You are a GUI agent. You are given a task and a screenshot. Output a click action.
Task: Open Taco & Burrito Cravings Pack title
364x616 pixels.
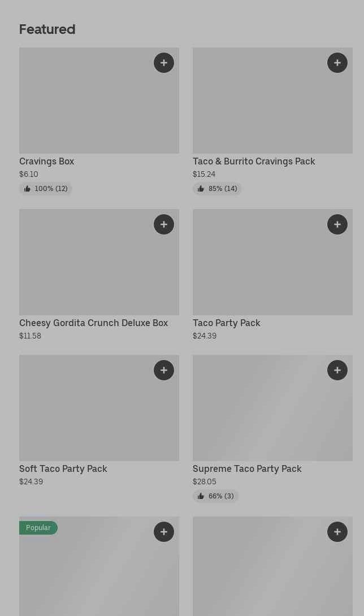[254, 162]
